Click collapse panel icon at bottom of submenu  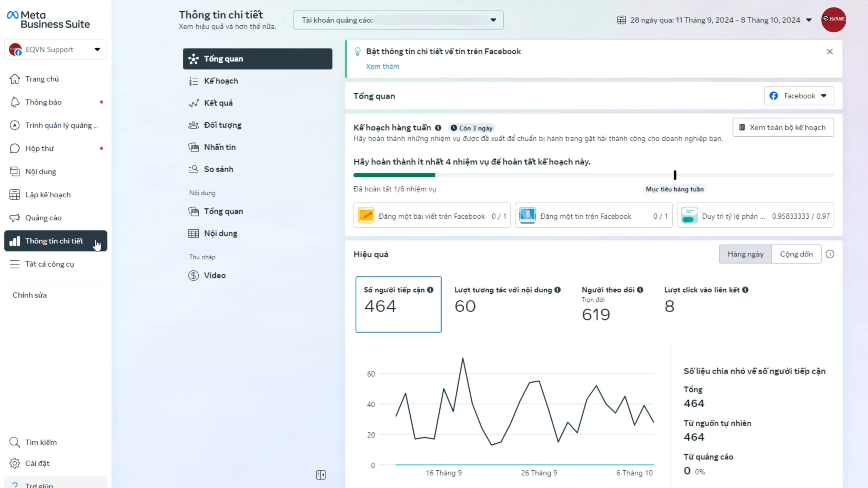pyautogui.click(x=320, y=475)
